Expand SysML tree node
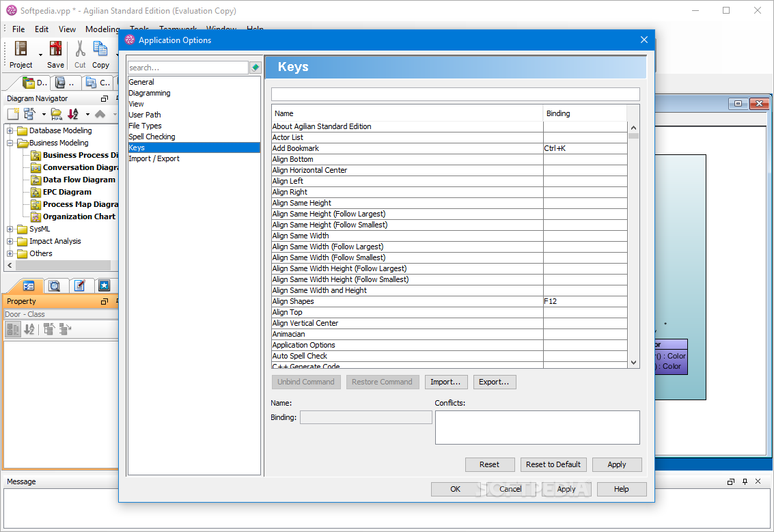 (x=10, y=229)
